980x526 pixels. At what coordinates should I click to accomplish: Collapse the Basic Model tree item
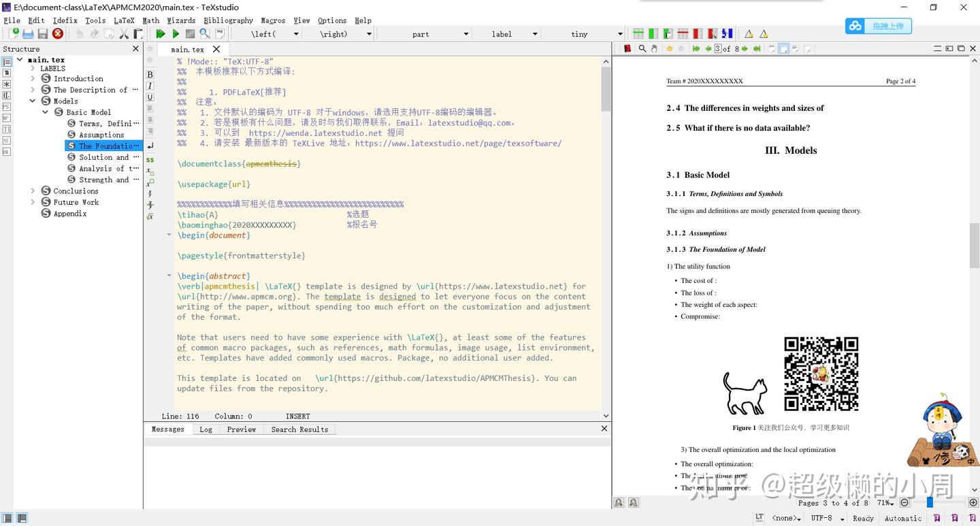pos(45,112)
